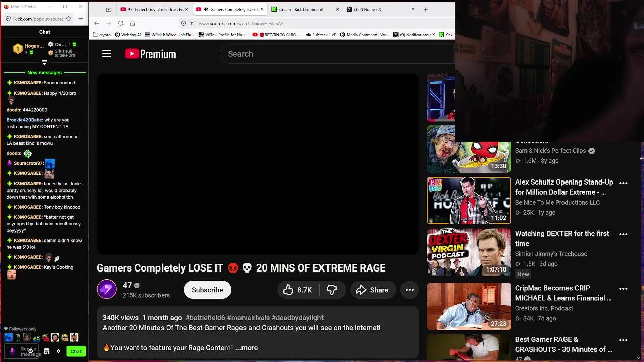Go to browser home page
This screenshot has height=362, width=644.
[132, 23]
